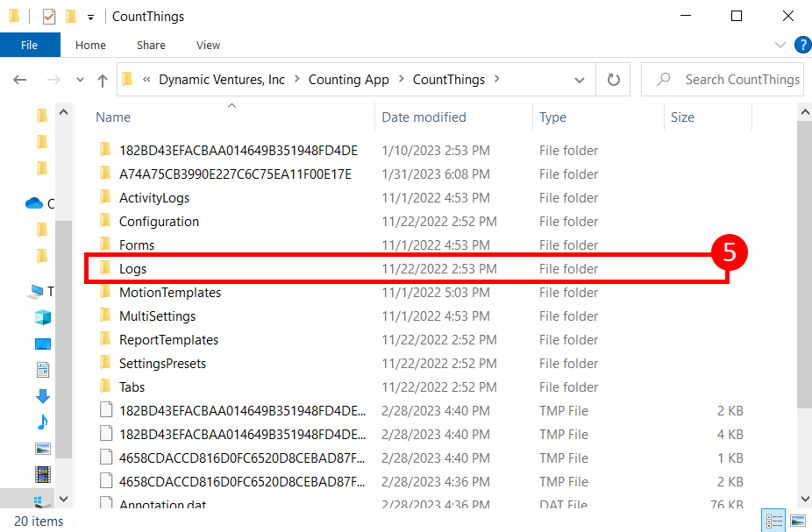812x532 pixels.
Task: Switch to large thumbnails view
Action: (x=797, y=521)
